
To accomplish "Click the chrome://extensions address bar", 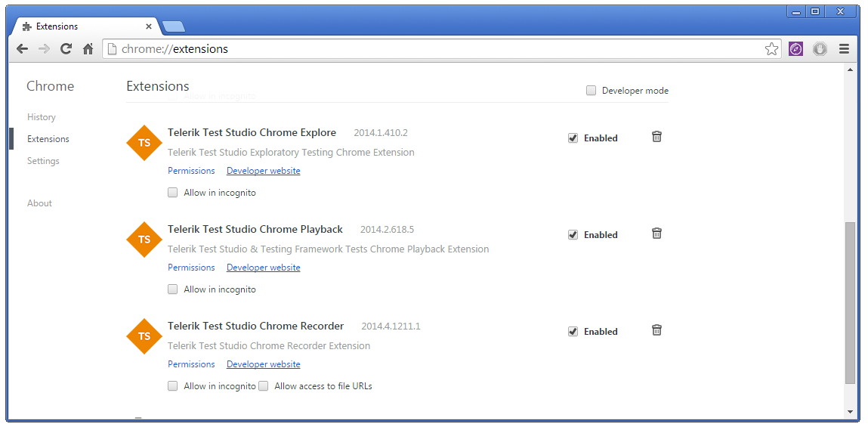I will point(442,49).
